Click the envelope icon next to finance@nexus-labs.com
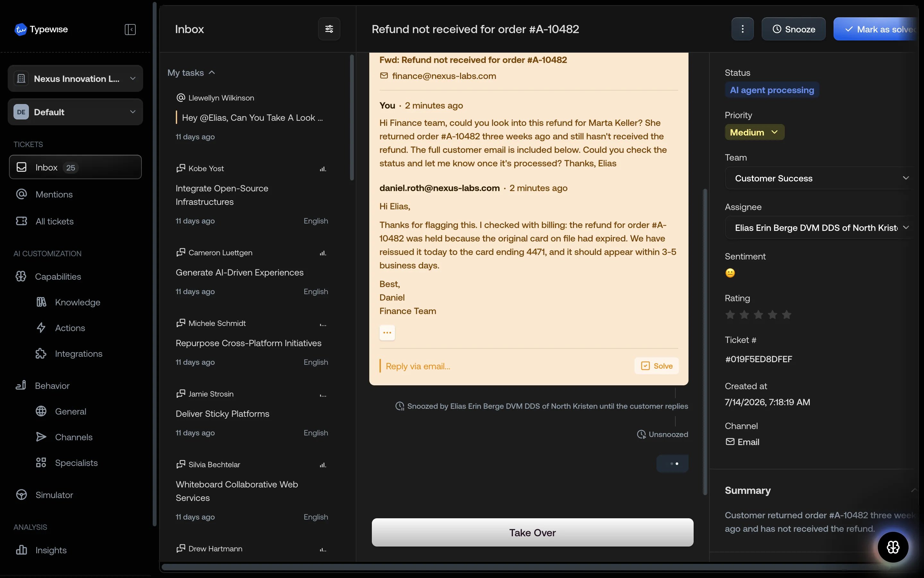 click(x=384, y=76)
